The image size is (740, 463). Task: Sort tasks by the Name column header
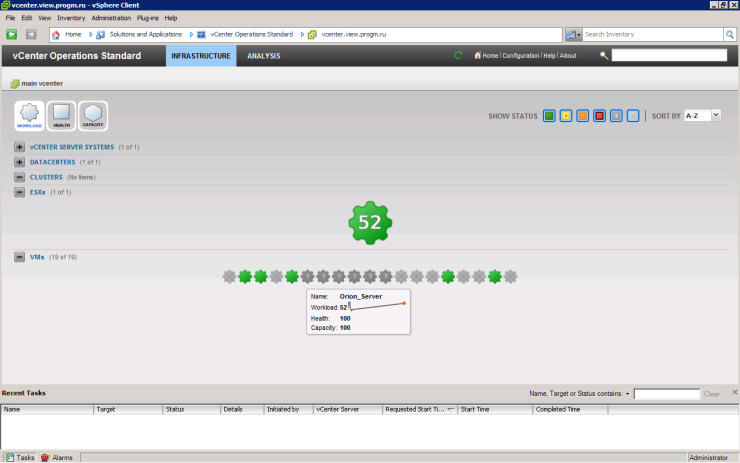pos(47,410)
